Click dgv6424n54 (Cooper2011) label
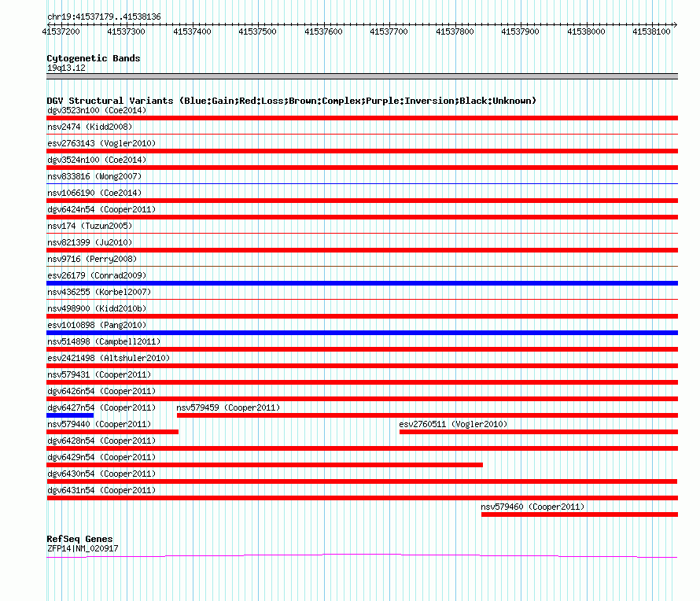This screenshot has width=700, height=601. click(101, 209)
